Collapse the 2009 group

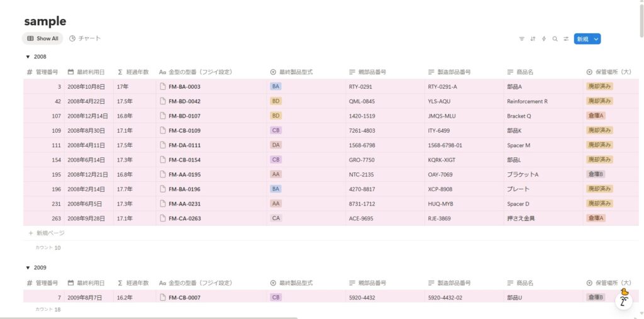pyautogui.click(x=28, y=267)
